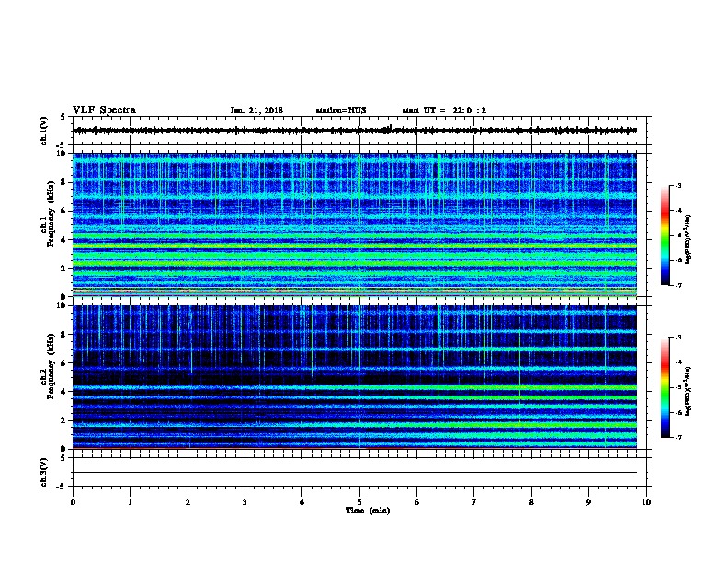Screen dimensions: 728x563
Task: Click the ch.1 voltage waveform trace
Action: click(x=355, y=131)
